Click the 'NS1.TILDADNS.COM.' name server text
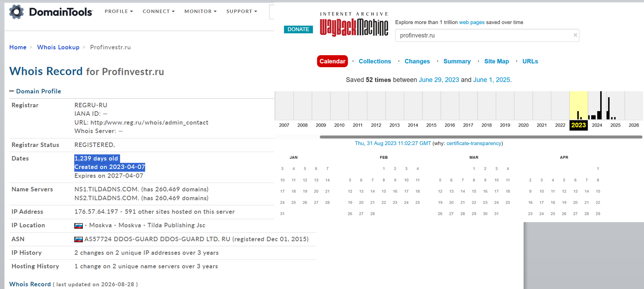Screen dimensions: 644x289 [107, 189]
